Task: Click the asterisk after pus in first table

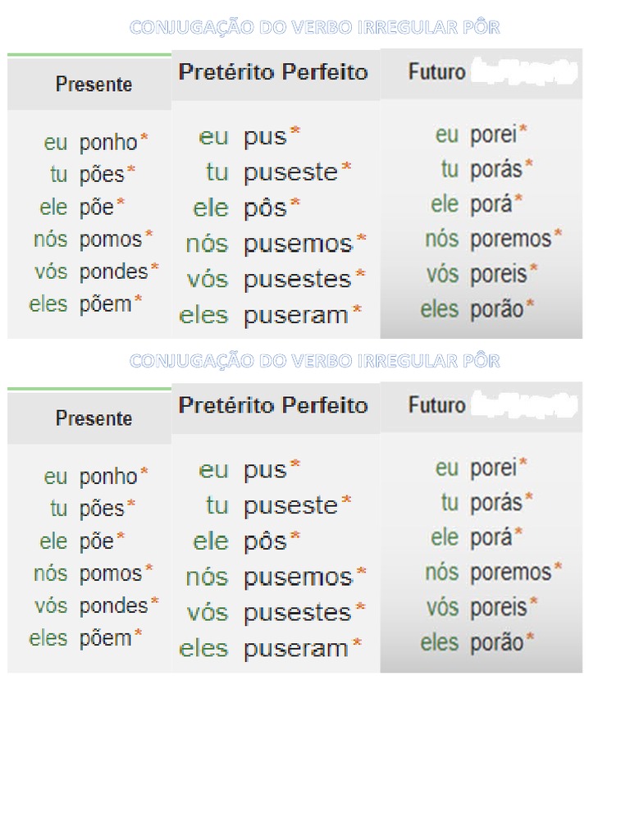Action: [295, 132]
